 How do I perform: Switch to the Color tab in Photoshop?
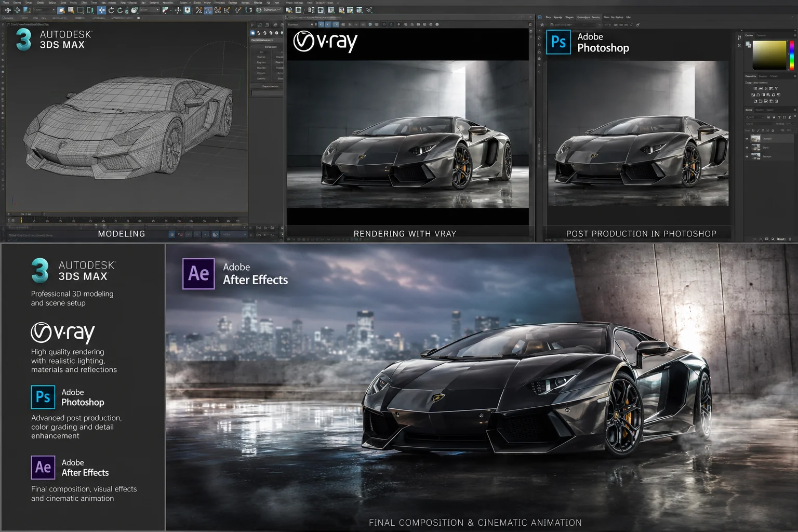tap(749, 35)
